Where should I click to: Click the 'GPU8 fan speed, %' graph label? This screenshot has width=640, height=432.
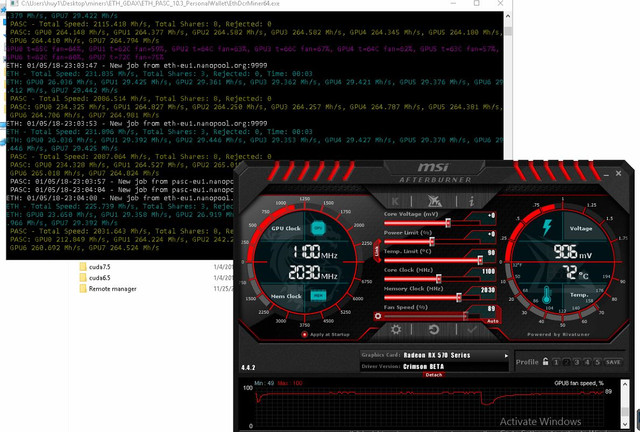(579, 383)
